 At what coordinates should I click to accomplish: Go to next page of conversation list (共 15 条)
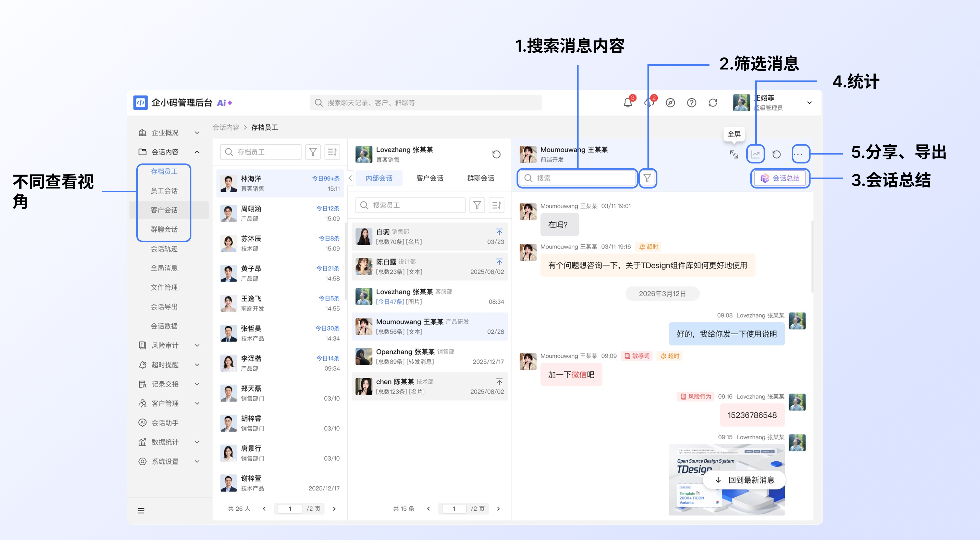(x=498, y=509)
